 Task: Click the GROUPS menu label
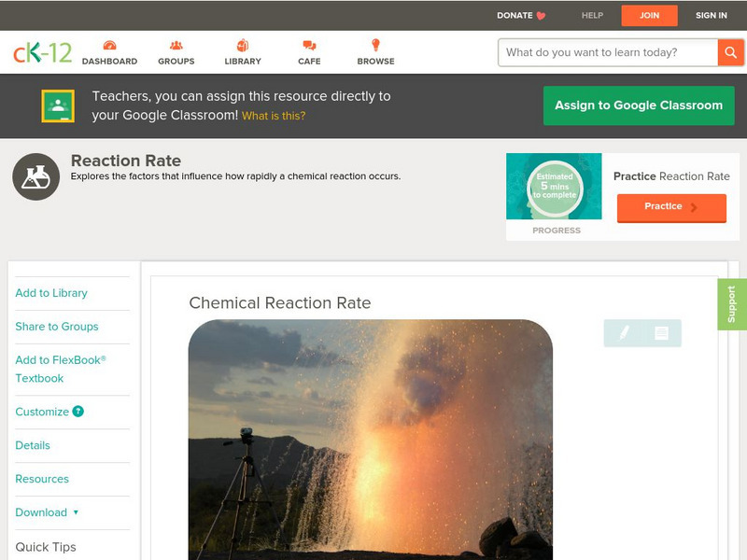point(176,62)
